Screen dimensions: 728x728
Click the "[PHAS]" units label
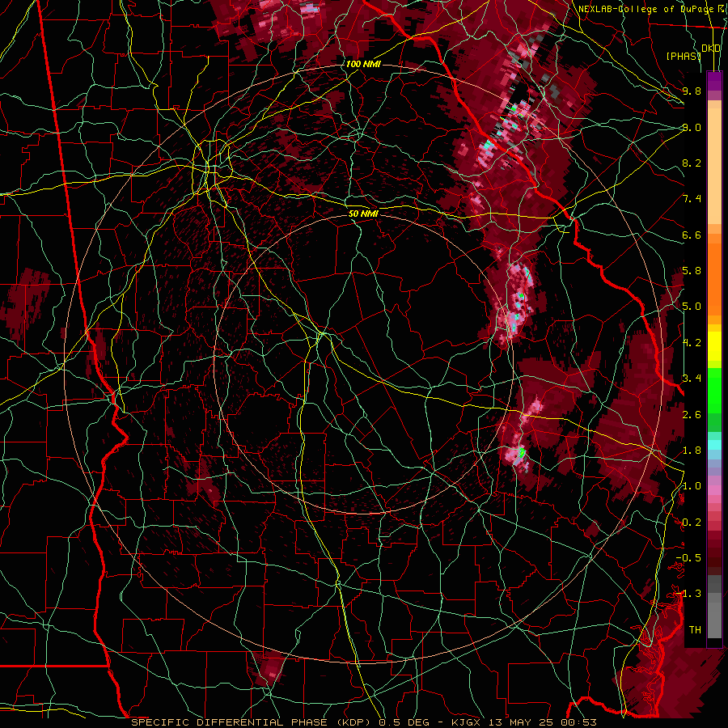click(x=683, y=56)
